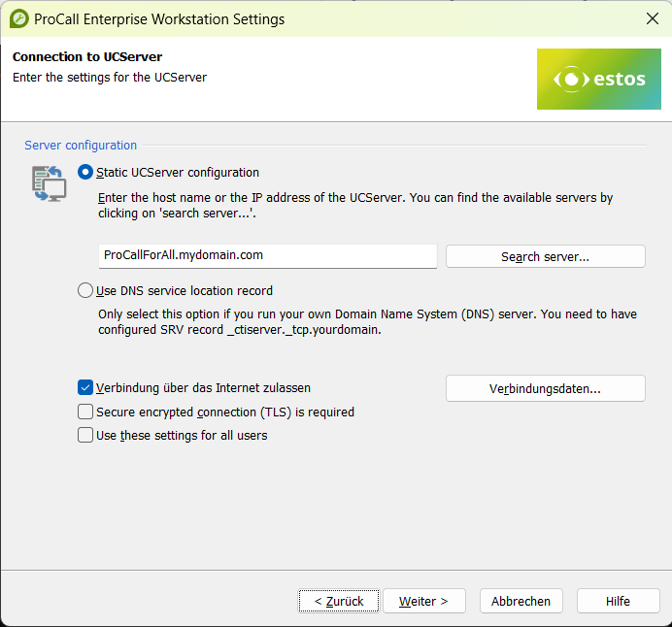Close the Workstation Settings dialog
The width and height of the screenshot is (672, 627).
(x=652, y=18)
